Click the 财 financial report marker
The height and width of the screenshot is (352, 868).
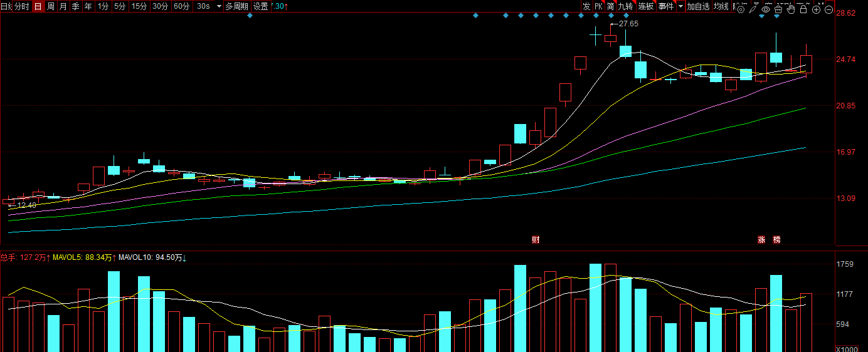tap(536, 239)
